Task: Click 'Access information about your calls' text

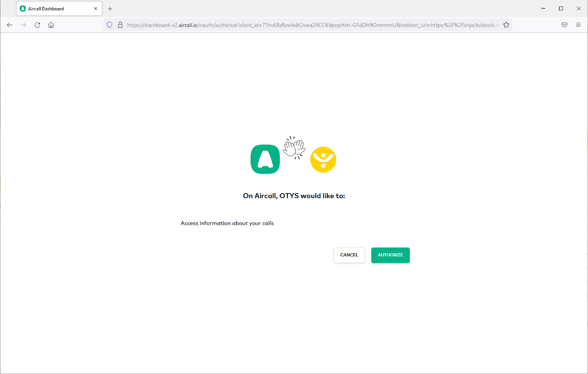Action: point(227,223)
